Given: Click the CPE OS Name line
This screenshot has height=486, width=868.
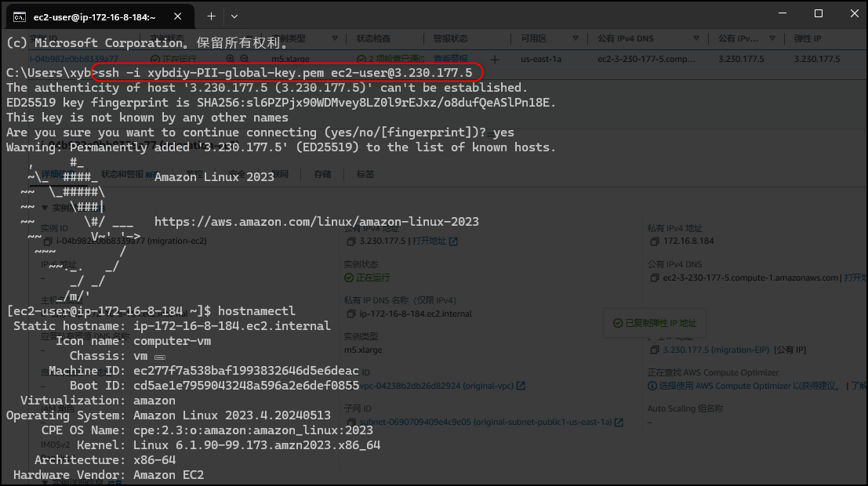Looking at the screenshot, I should point(207,430).
